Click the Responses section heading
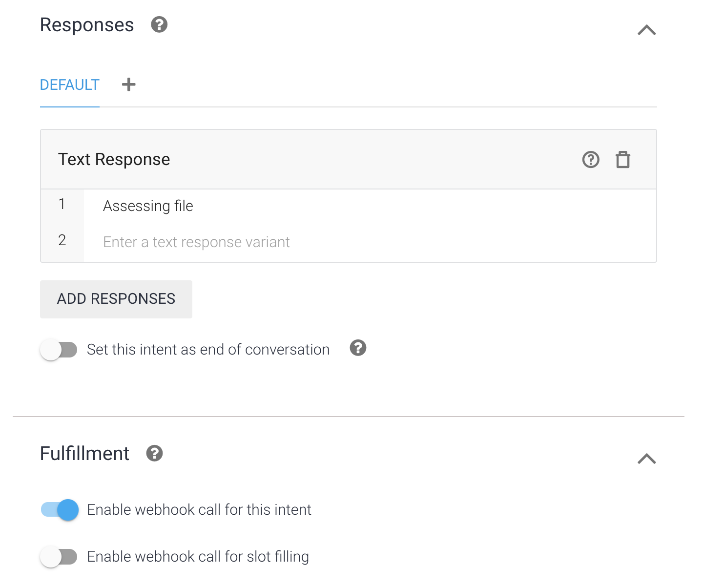 (87, 25)
